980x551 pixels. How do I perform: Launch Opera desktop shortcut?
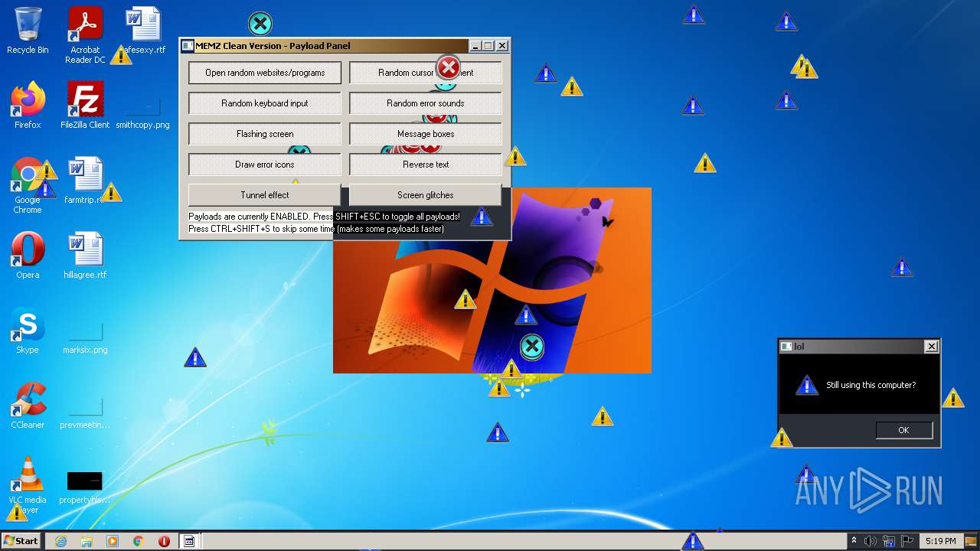pyautogui.click(x=28, y=256)
